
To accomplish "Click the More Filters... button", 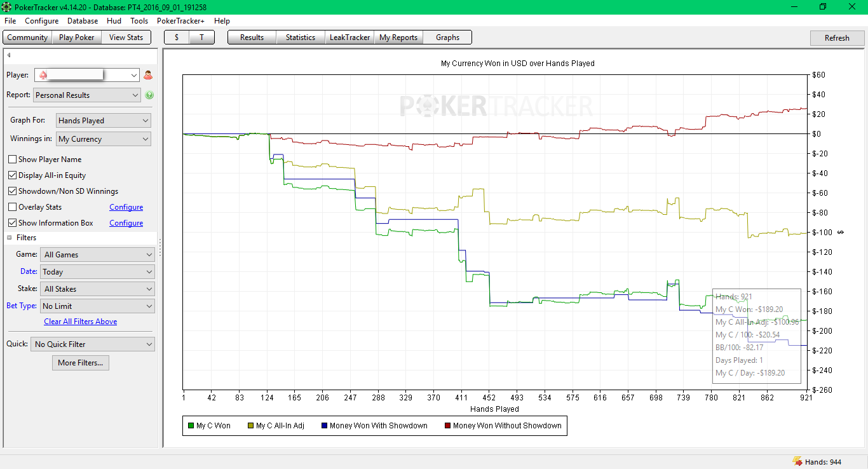I will (x=80, y=363).
